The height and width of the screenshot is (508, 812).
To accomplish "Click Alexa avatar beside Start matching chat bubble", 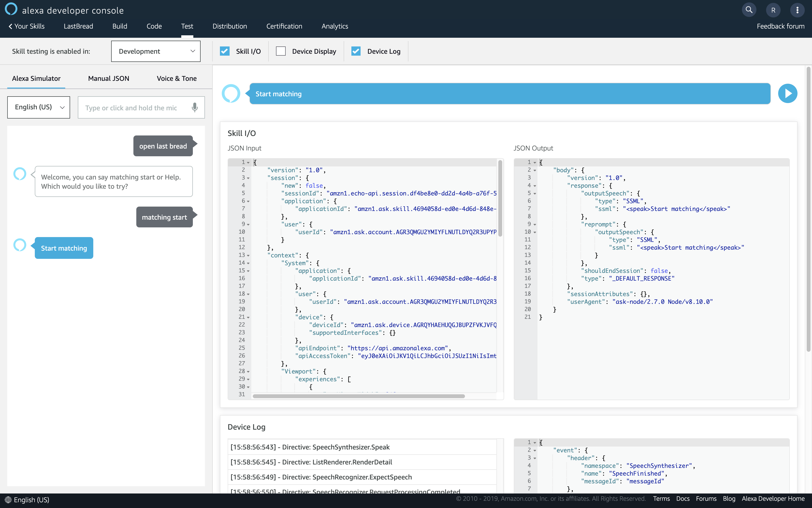I will [20, 245].
